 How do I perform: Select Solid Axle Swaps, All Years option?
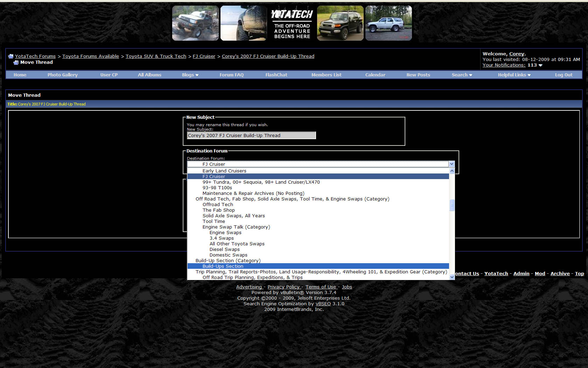click(x=318, y=216)
